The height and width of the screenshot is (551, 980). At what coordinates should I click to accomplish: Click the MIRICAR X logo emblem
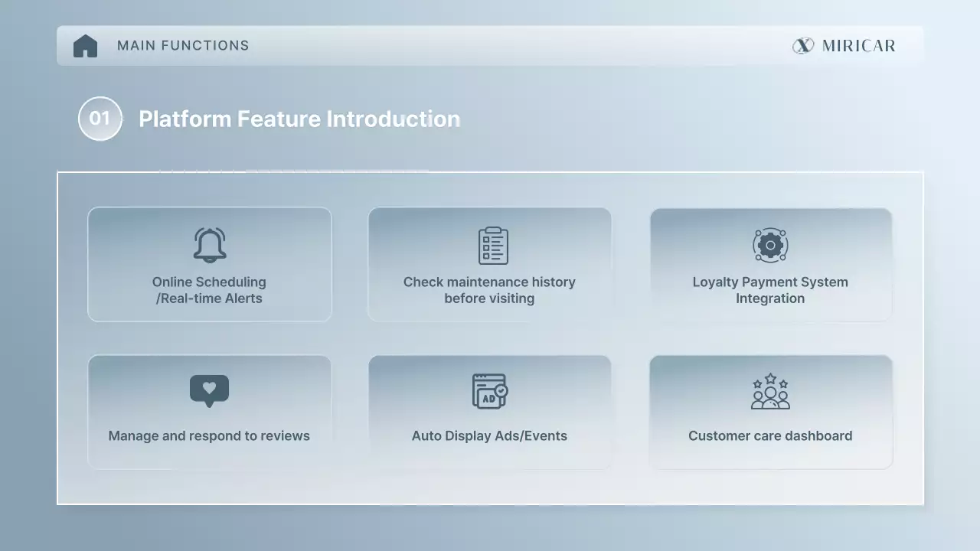(x=802, y=46)
